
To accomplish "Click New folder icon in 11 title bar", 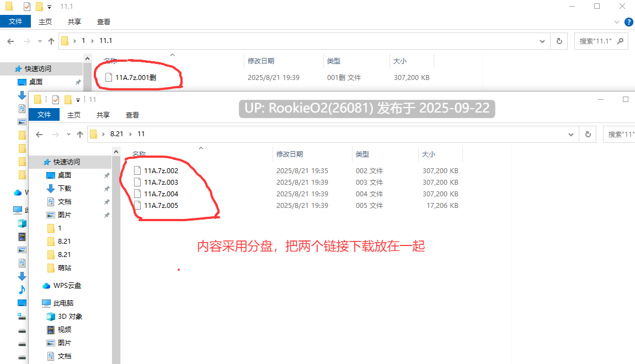I will pyautogui.click(x=68, y=100).
